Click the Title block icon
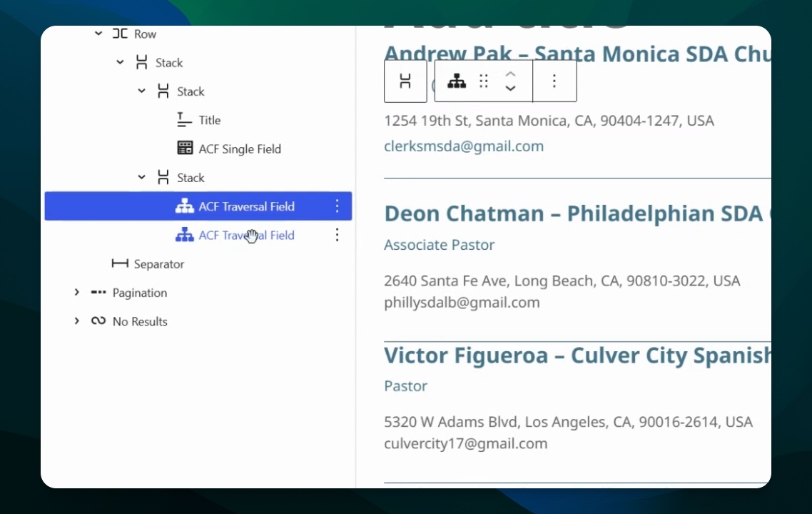The height and width of the screenshot is (514, 812). click(x=184, y=120)
